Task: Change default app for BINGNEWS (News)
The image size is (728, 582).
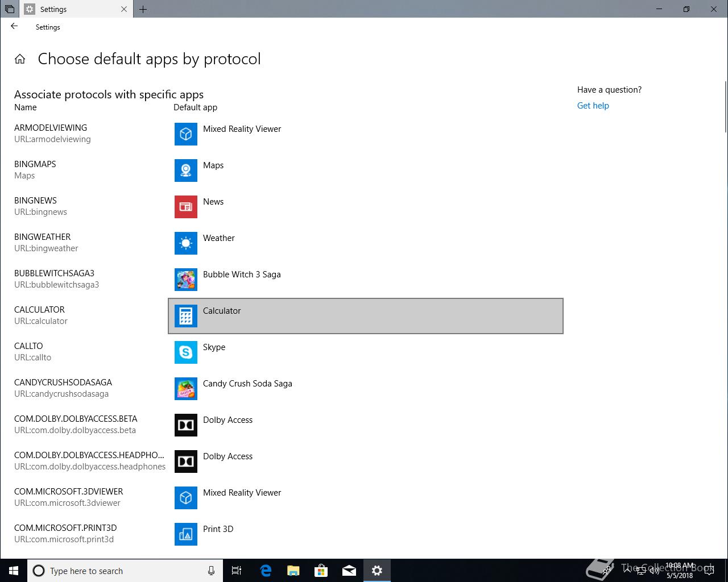Action: (366, 207)
